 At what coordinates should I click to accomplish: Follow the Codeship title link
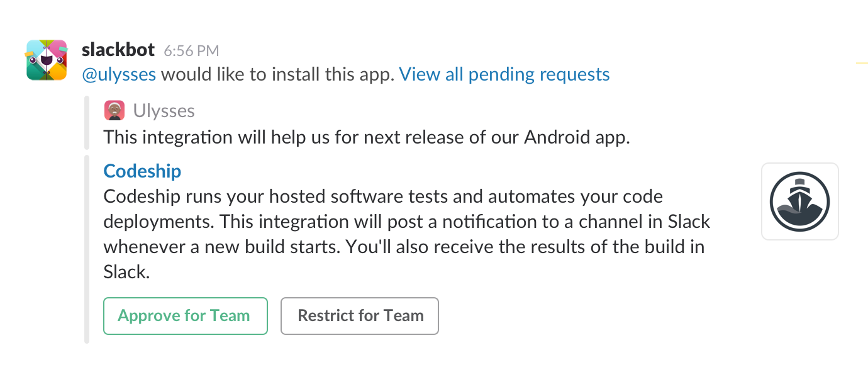coord(142,171)
